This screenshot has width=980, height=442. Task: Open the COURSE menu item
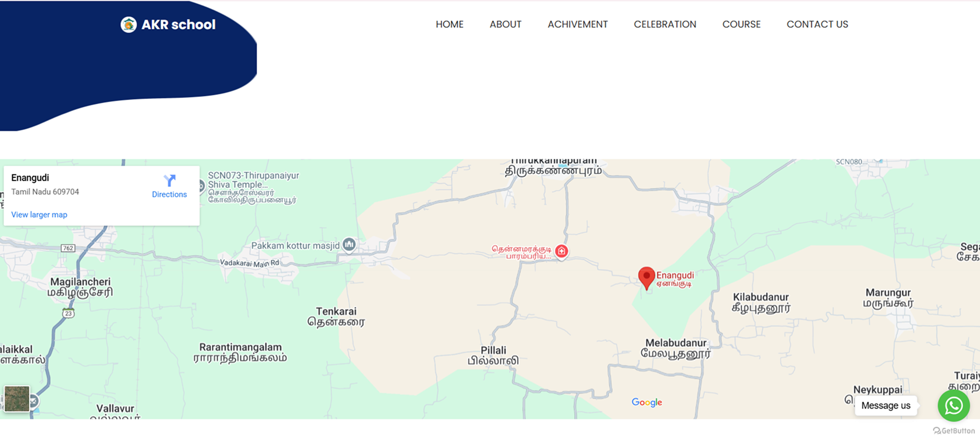coord(741,25)
